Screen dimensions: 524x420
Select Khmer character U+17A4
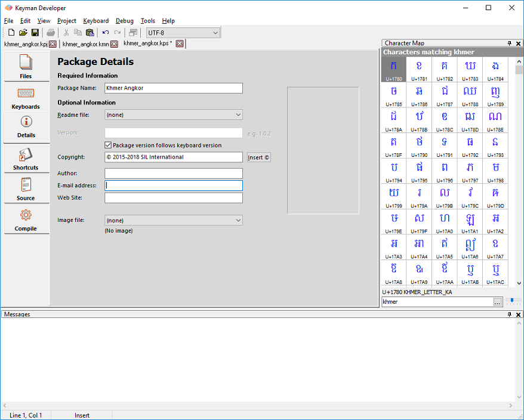(x=419, y=247)
